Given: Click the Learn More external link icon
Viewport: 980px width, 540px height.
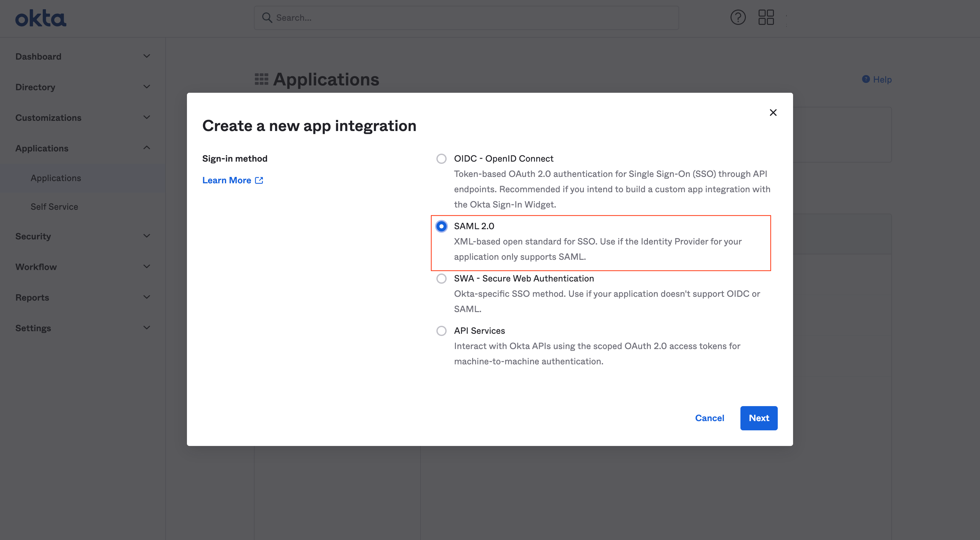Looking at the screenshot, I should tap(259, 179).
